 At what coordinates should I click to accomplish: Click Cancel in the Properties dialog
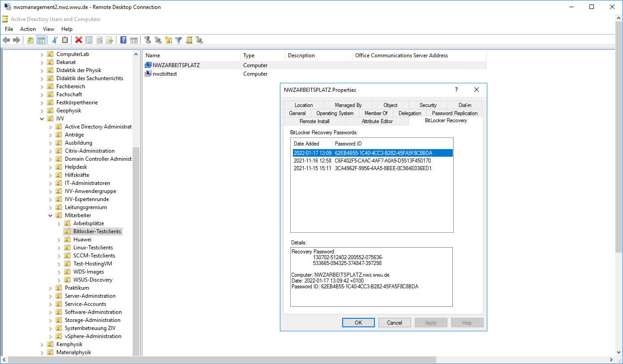[395, 322]
